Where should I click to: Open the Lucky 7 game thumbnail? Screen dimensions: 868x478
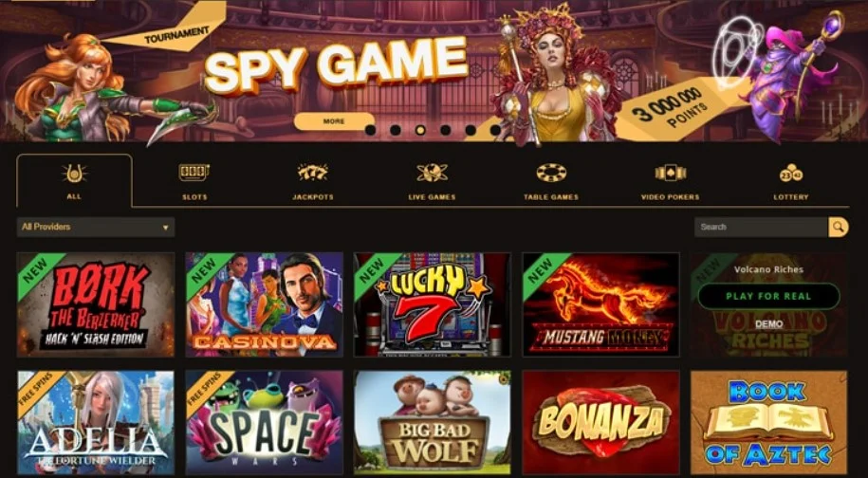coord(433,304)
